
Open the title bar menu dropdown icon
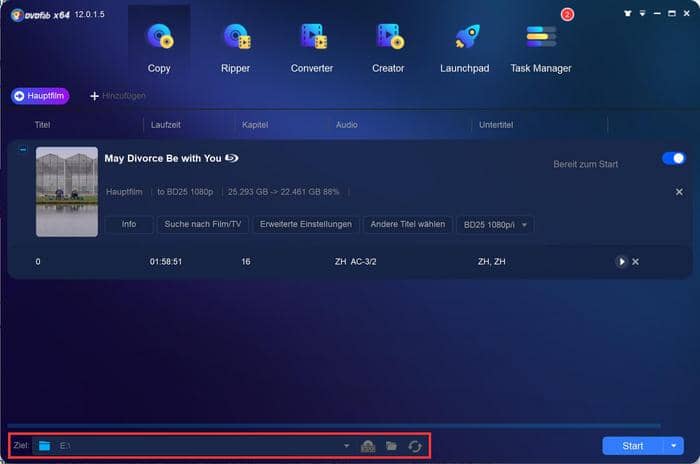click(x=642, y=13)
